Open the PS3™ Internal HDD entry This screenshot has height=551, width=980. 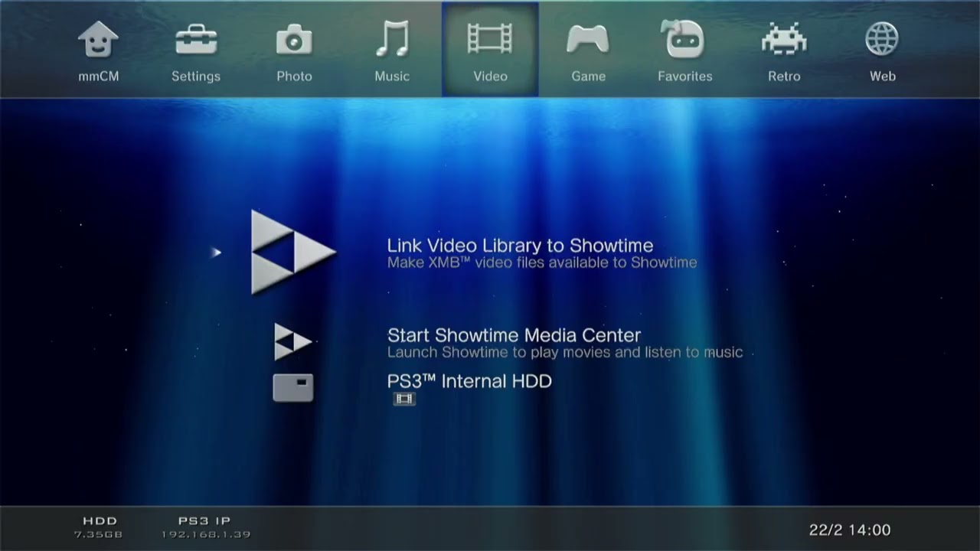(x=469, y=381)
